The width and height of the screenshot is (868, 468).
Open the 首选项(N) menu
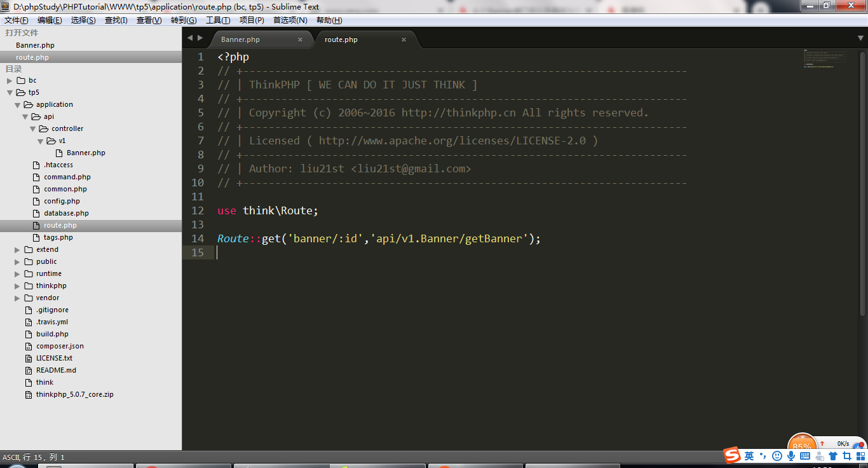290,20
